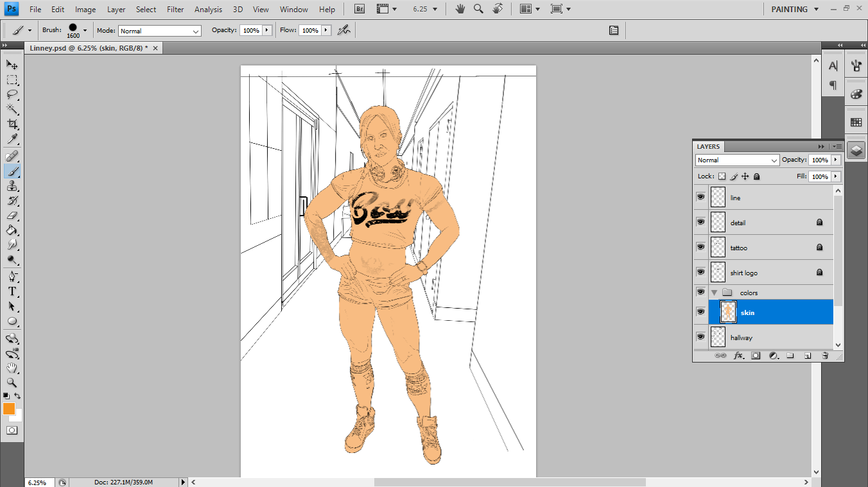Enable airbrush mode in options bar
Image resolution: width=868 pixels, height=487 pixels.
[344, 30]
